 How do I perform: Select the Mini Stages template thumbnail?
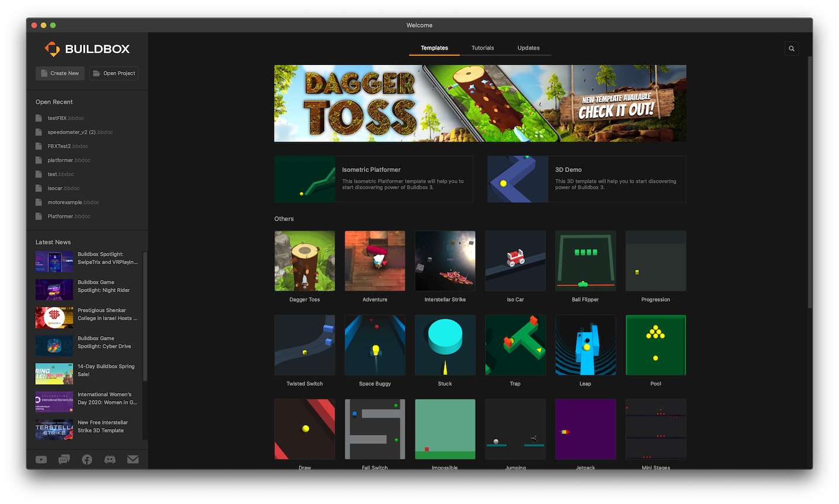pos(656,429)
